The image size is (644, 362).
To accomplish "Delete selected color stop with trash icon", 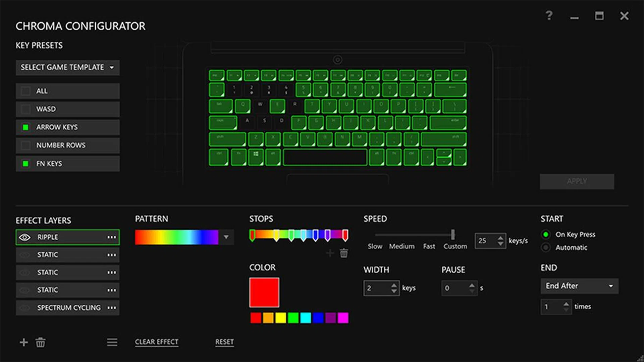I will 344,253.
